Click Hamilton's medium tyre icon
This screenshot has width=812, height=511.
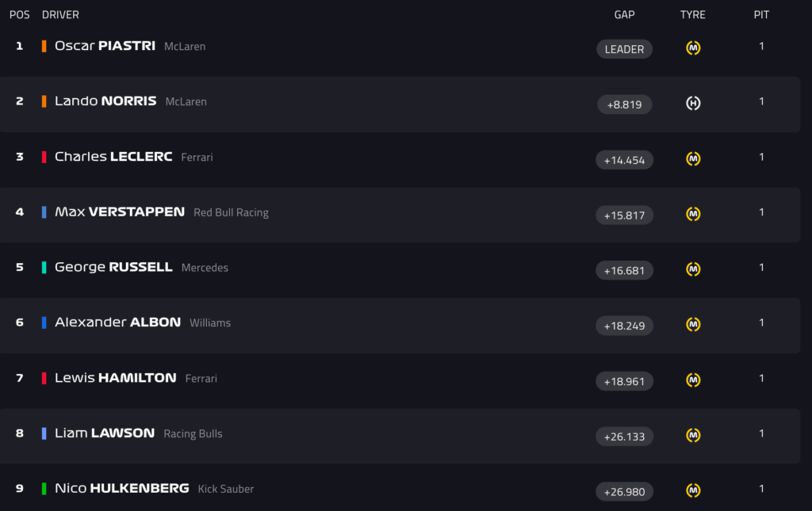click(693, 380)
